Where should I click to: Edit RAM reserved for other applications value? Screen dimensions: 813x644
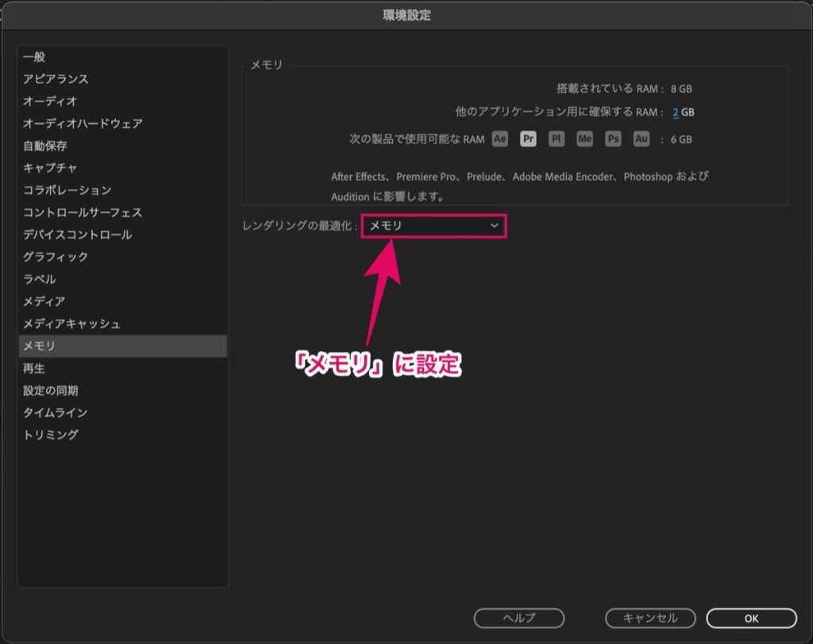click(676, 112)
